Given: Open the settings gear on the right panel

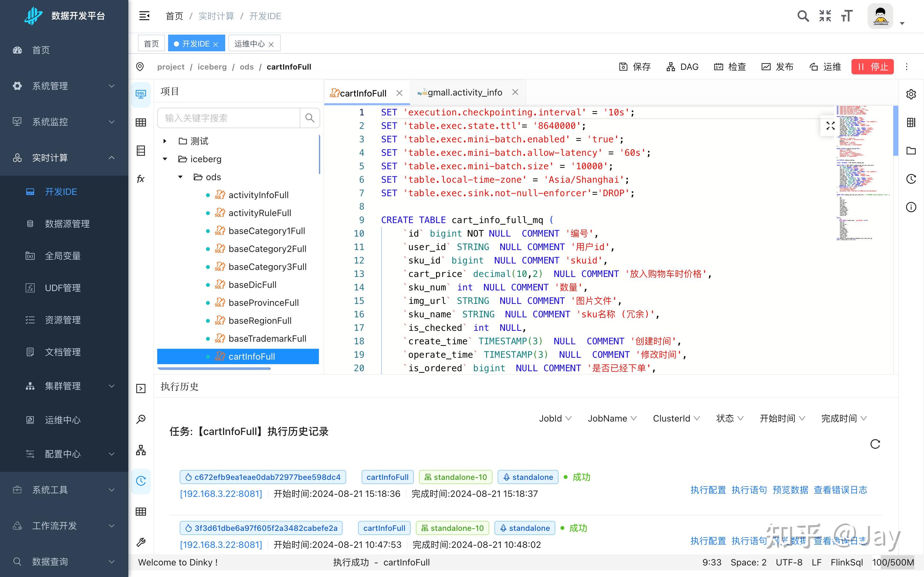Looking at the screenshot, I should point(911,94).
